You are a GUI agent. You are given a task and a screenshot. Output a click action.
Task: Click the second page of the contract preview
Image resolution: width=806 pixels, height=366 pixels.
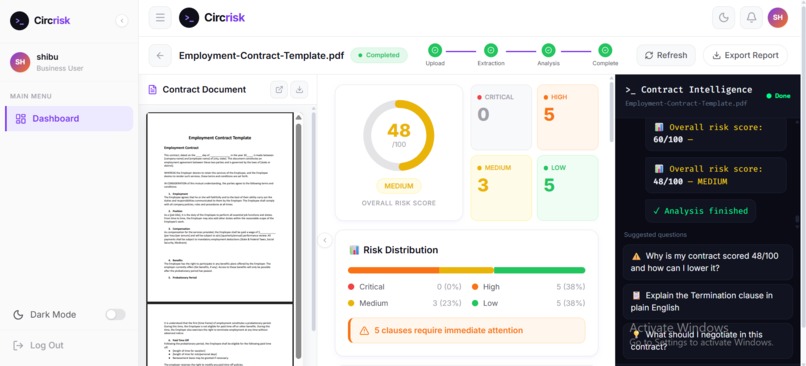tap(220, 335)
